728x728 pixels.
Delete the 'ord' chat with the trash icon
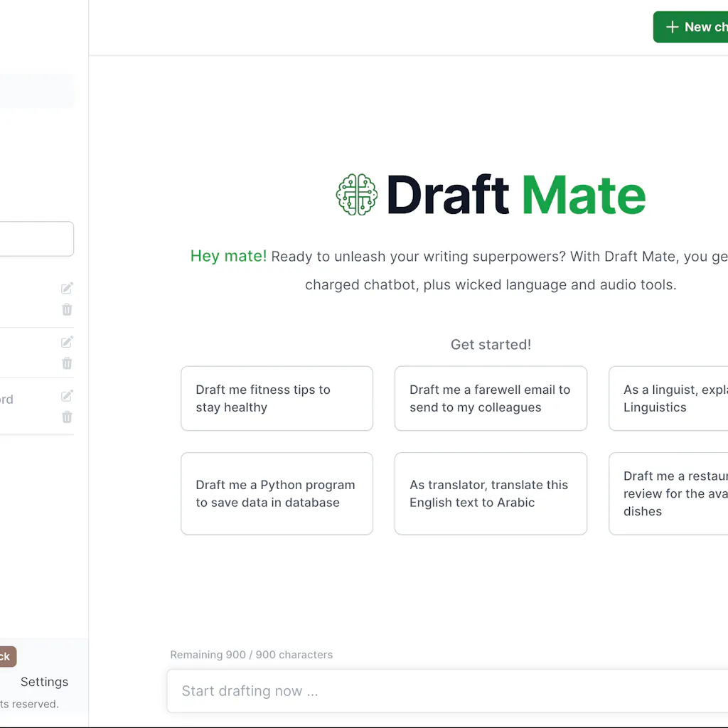66,417
